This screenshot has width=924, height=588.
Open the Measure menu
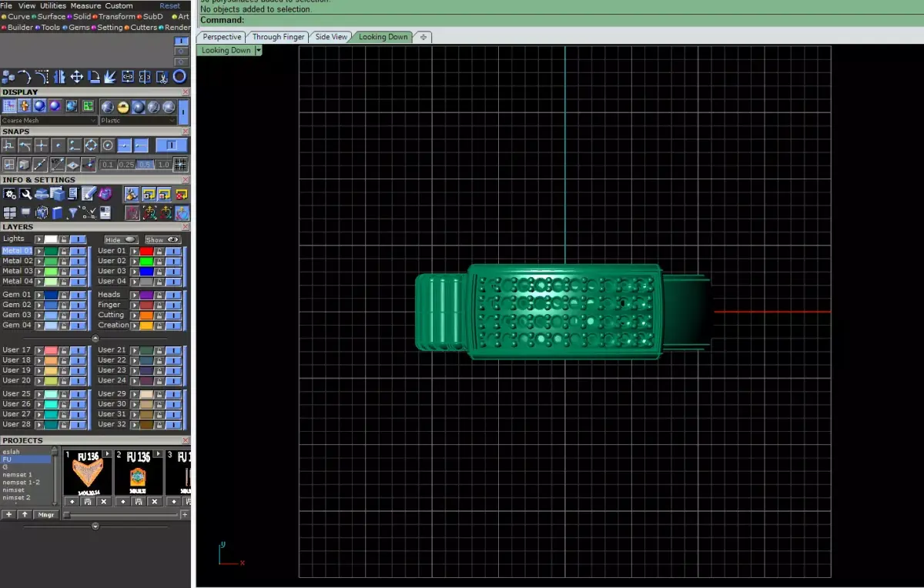(x=85, y=5)
